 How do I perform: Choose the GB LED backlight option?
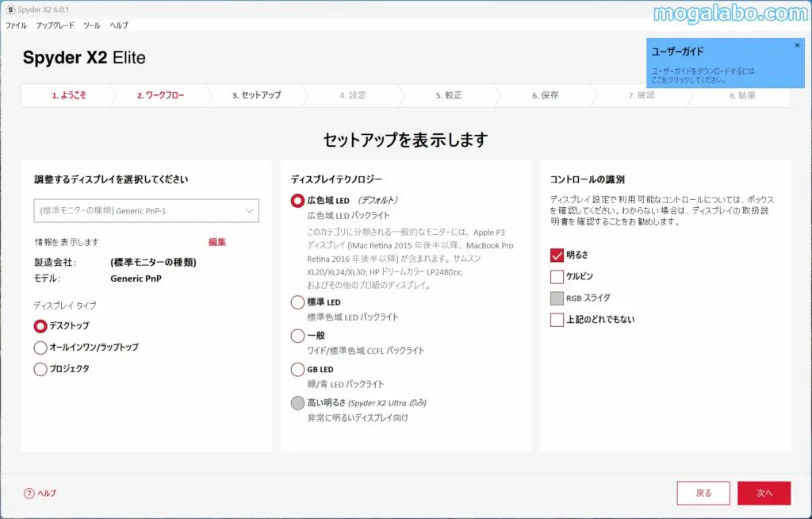click(297, 369)
